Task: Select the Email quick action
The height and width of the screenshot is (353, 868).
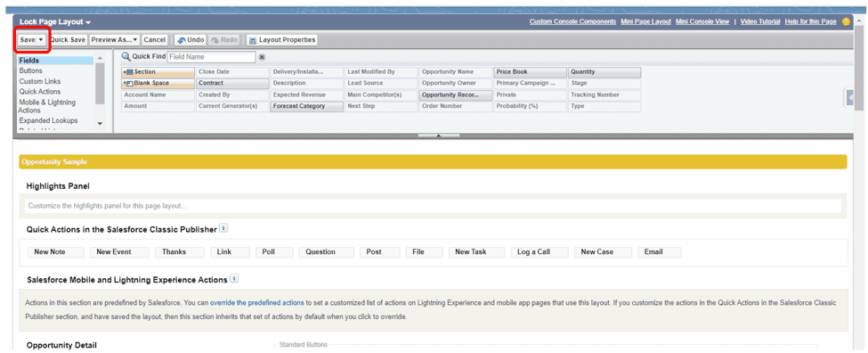Action: click(x=660, y=252)
